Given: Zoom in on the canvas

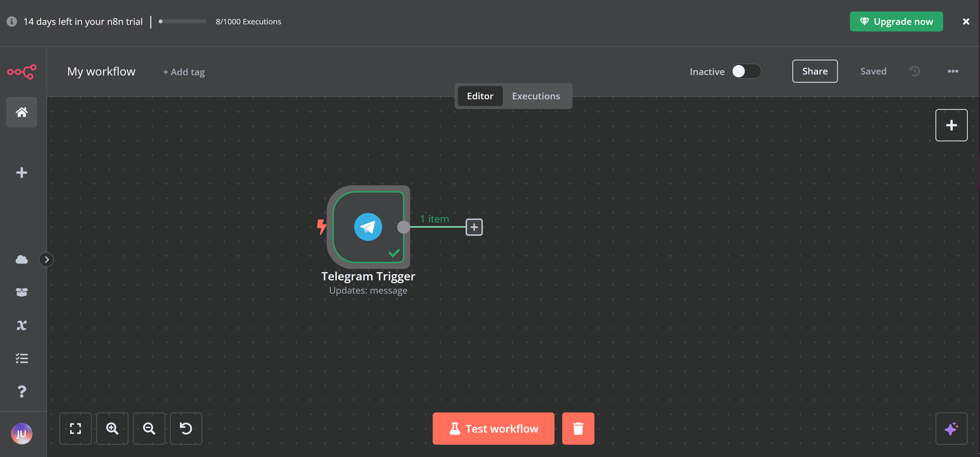Looking at the screenshot, I should pyautogui.click(x=112, y=429).
